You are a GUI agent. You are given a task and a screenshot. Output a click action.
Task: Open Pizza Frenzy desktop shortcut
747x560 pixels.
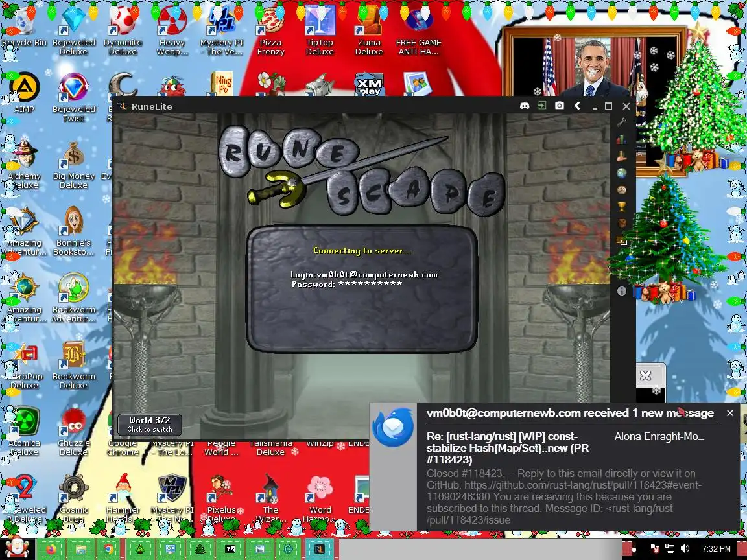click(x=270, y=32)
